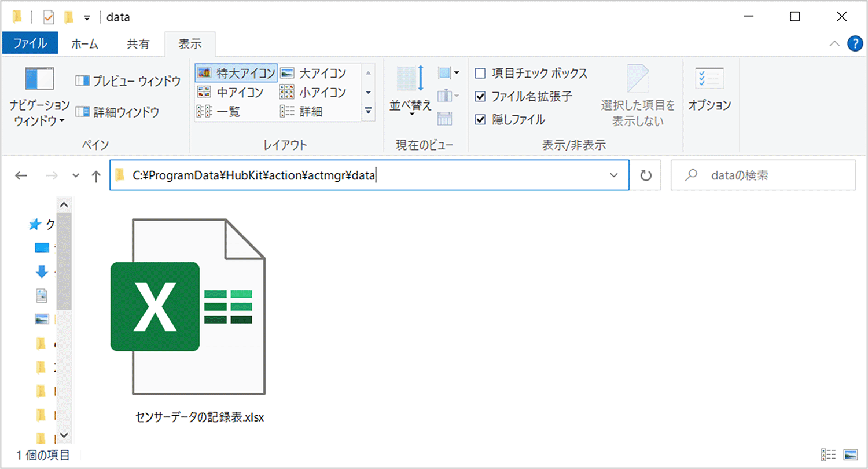Switch layout to 一覧 list view

219,112
